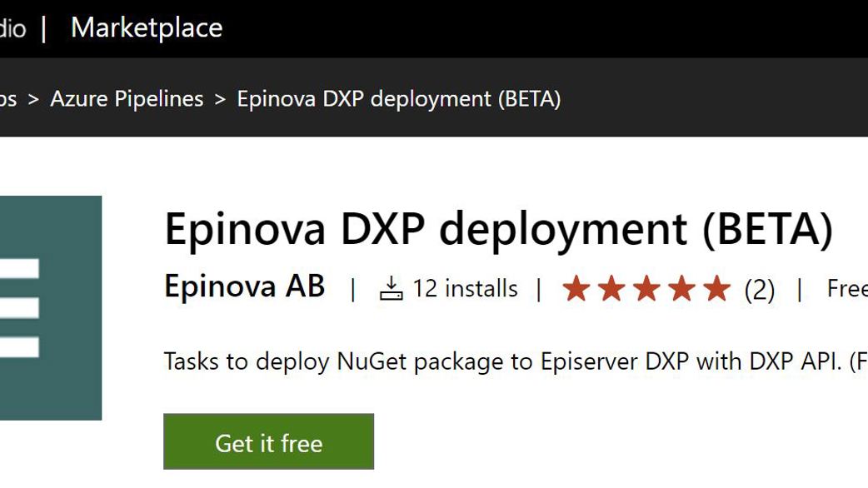Click the Get it free button
Screen dimensions: 868x488
(x=268, y=441)
